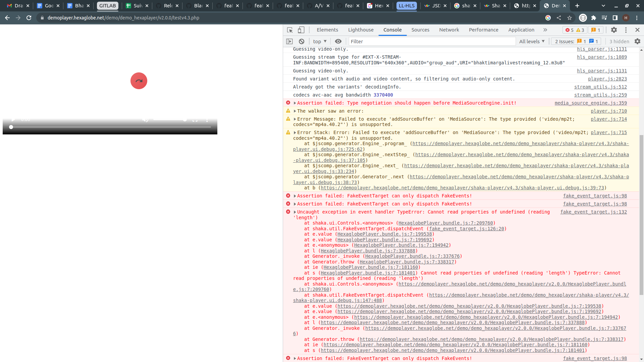Switch to the Lighthouse panel
Screen dimensions: 644x362
[361, 30]
